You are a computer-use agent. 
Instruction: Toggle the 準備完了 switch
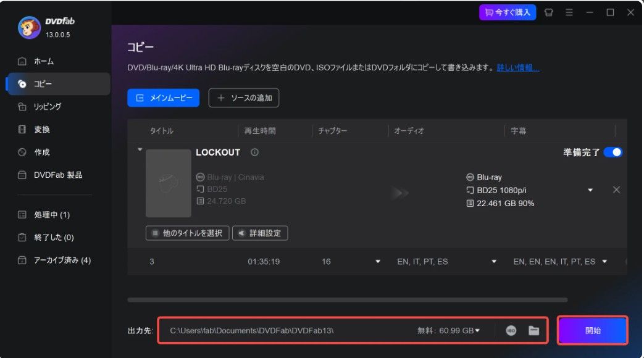click(x=613, y=152)
